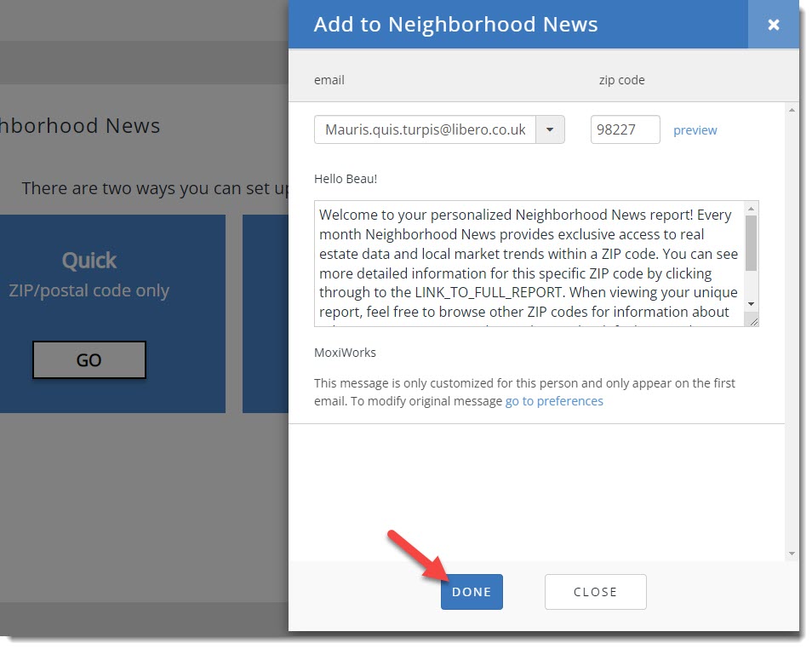The image size is (812, 649).
Task: Click the Add to Neighborhood News title
Action: point(455,25)
